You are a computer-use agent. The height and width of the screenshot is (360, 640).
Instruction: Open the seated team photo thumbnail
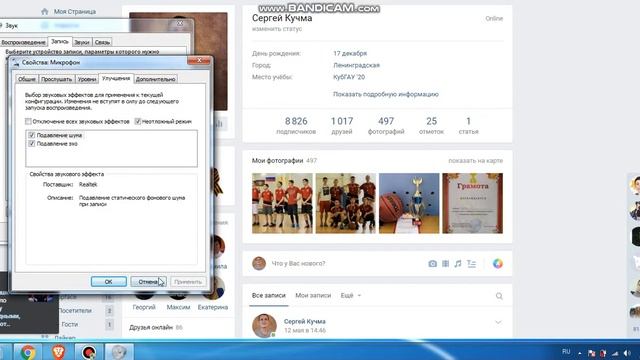(x=346, y=203)
